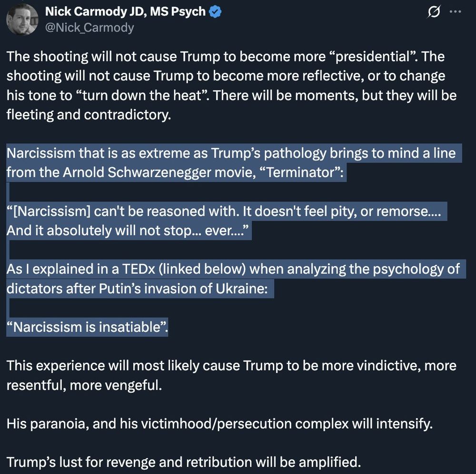Click the final line about 'lust for revenge'

184,462
